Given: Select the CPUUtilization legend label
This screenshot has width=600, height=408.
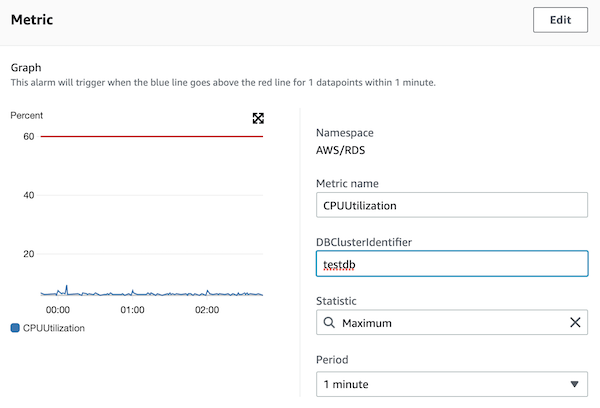Looking at the screenshot, I should (x=54, y=328).
